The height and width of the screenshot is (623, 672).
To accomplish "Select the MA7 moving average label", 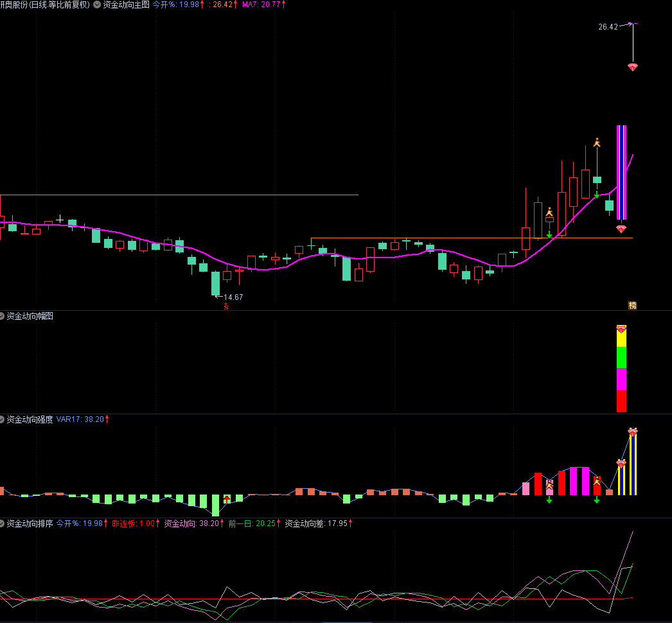I will point(263,4).
